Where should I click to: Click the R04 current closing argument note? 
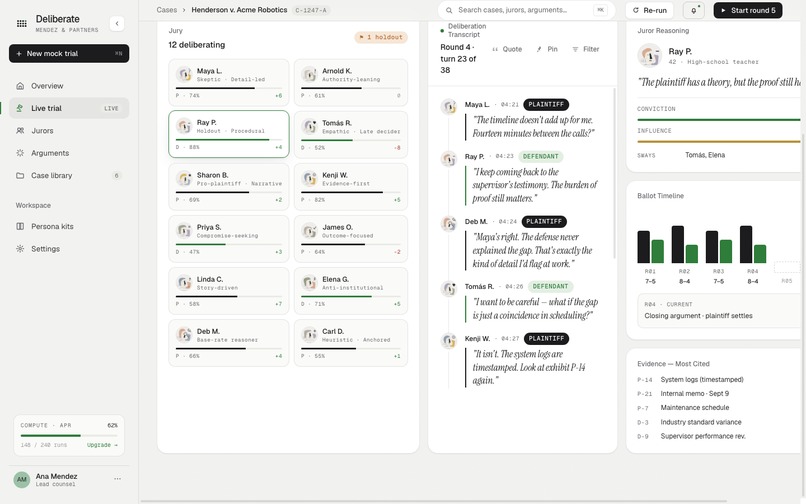[719, 310]
